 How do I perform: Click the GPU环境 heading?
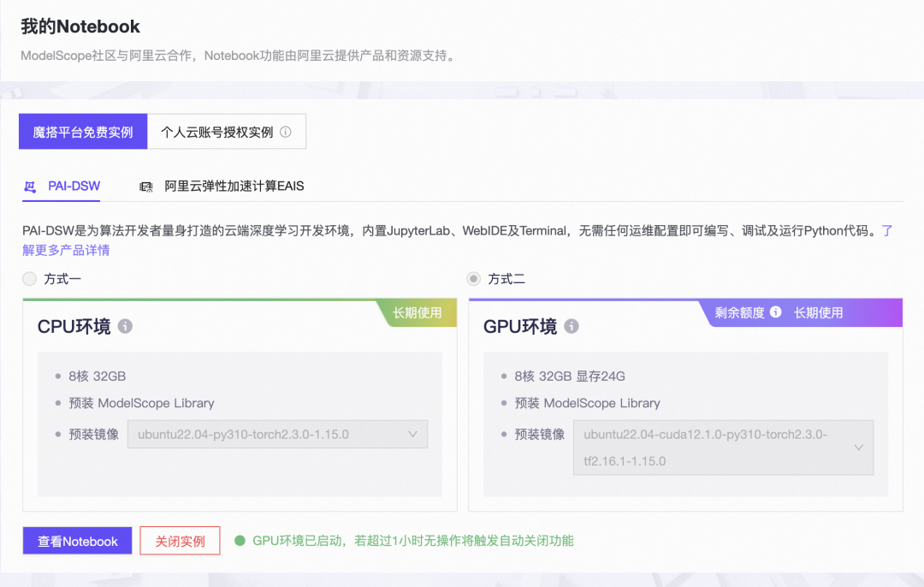pos(520,326)
